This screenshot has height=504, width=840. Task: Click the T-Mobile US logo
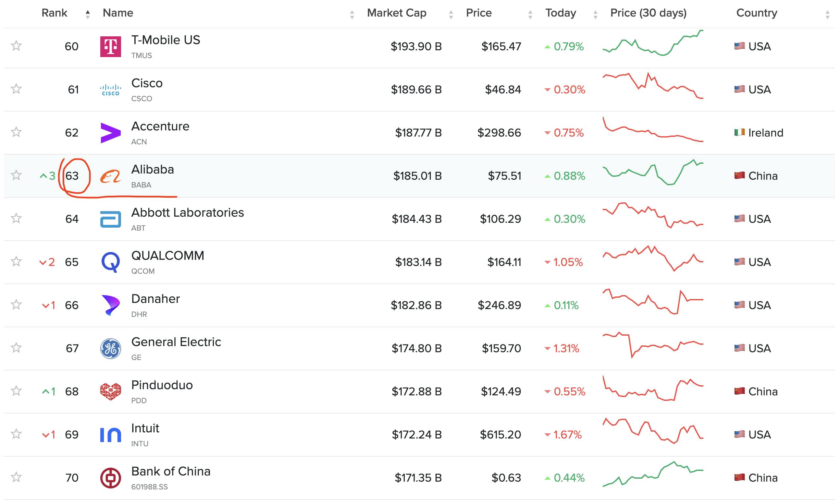tap(110, 46)
